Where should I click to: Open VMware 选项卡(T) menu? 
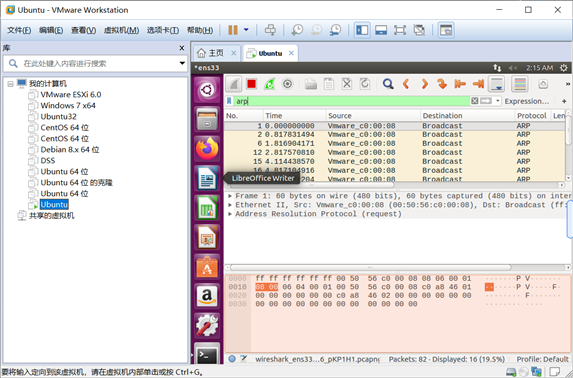pos(163,30)
